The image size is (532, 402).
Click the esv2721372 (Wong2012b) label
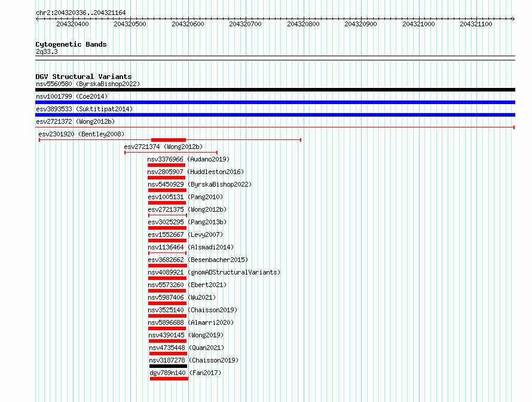tap(75, 121)
